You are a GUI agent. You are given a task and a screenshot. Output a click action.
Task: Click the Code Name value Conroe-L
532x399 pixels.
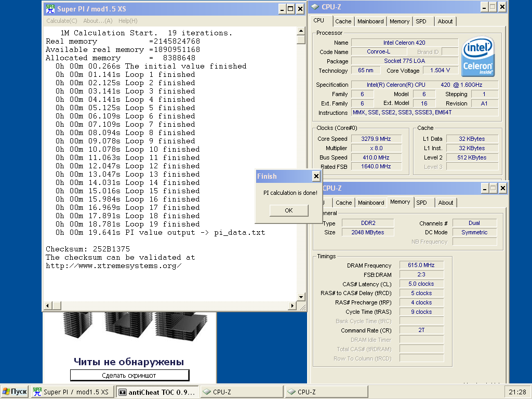click(379, 51)
